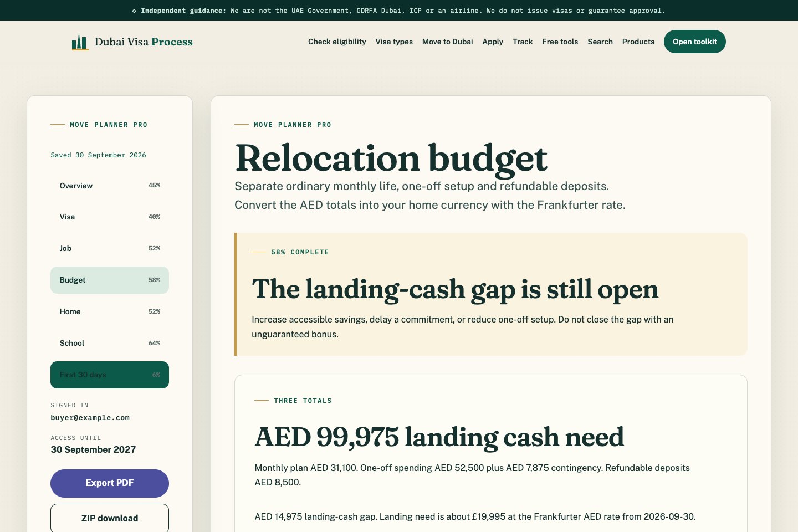
Task: Click Search in the top navigation
Action: click(600, 42)
